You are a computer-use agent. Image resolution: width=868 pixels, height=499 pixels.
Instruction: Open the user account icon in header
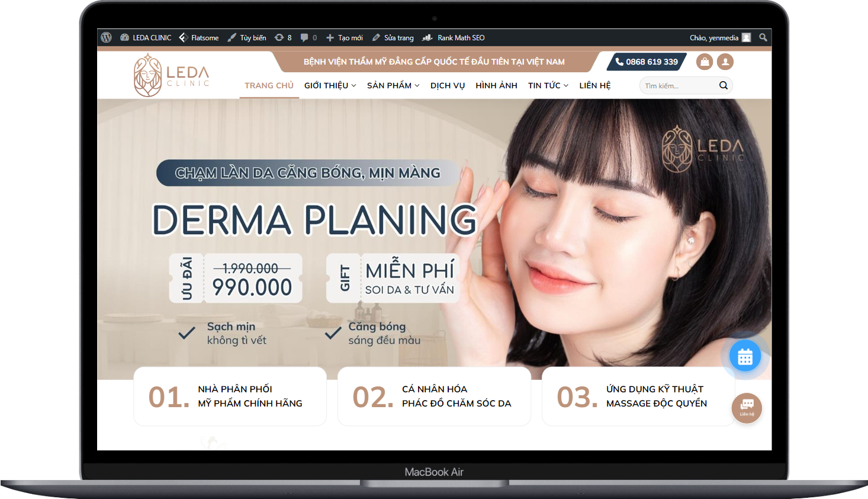[725, 62]
